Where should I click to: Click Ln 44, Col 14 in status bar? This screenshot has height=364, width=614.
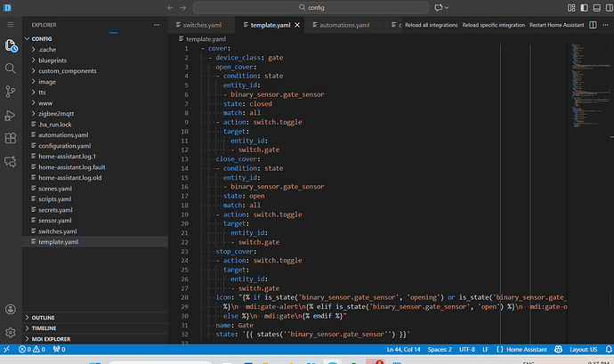tap(403, 349)
